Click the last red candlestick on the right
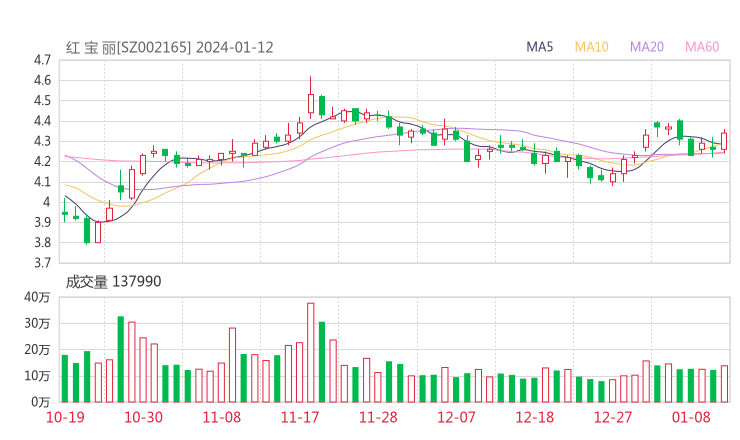Screen dimensions: 740x440 724,141
